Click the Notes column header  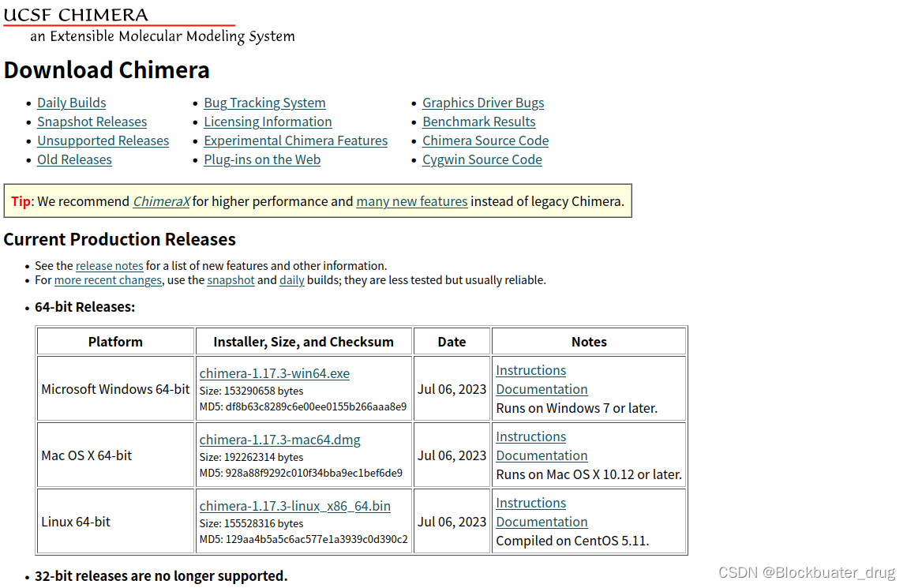589,342
